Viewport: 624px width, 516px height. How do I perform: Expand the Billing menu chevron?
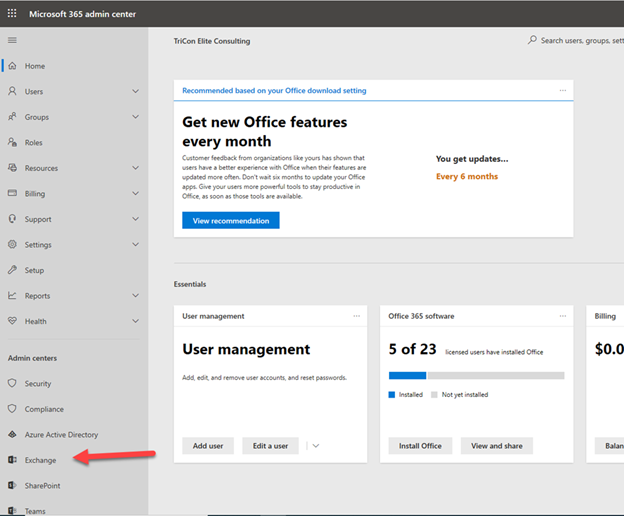pyautogui.click(x=136, y=193)
